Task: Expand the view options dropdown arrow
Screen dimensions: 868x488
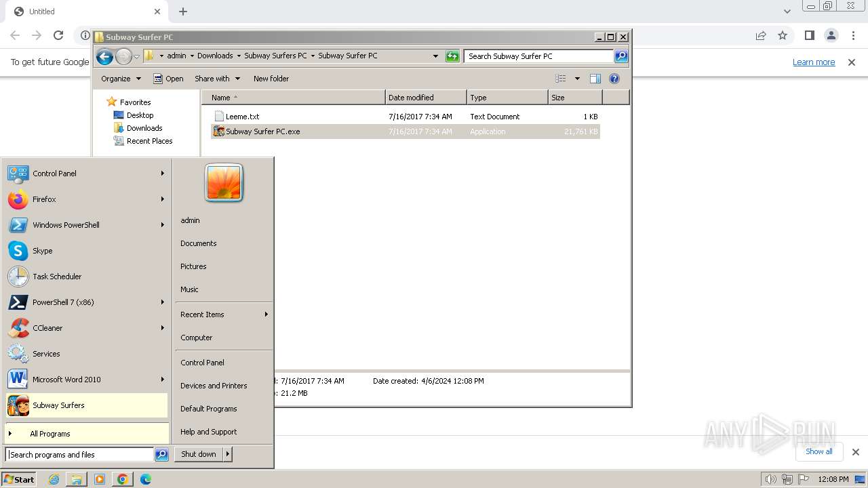Action: pyautogui.click(x=577, y=79)
